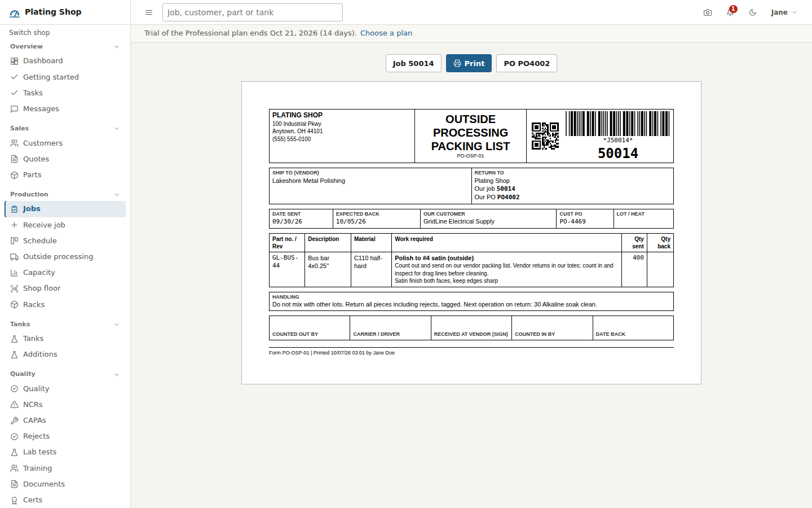Toggle the sidebar with the hamburger menu icon

149,12
